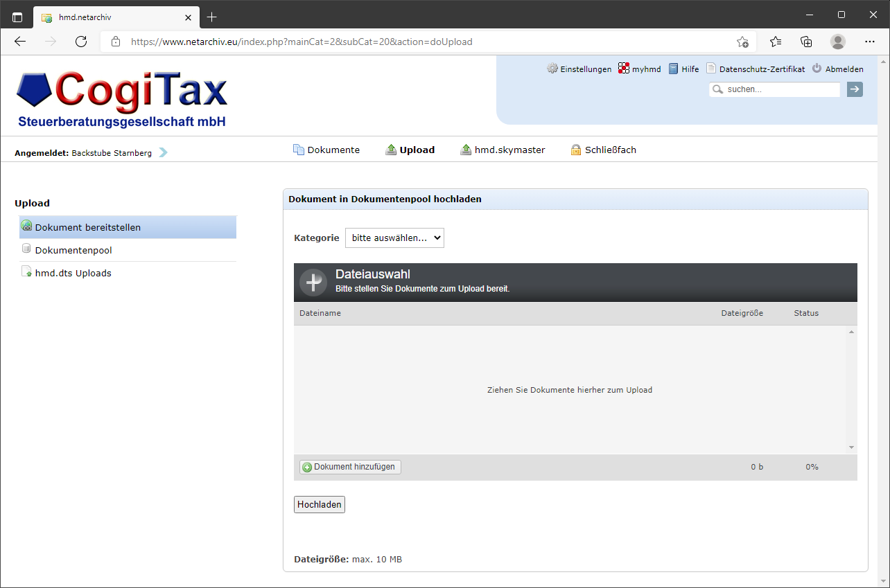Open Dokumente via the blue pages icon

pyautogui.click(x=299, y=148)
